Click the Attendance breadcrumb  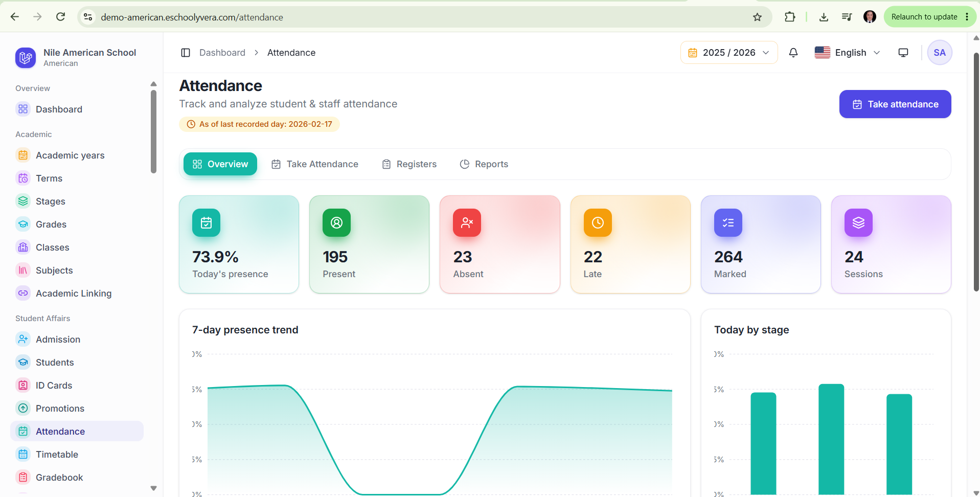point(291,53)
